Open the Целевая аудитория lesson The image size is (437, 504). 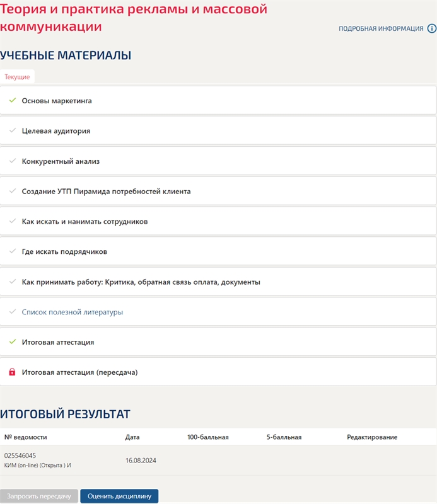pyautogui.click(x=56, y=131)
